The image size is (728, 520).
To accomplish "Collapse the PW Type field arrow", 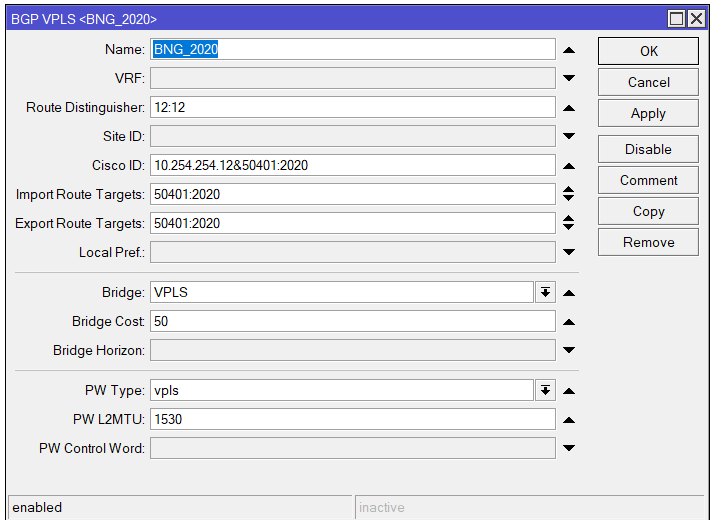I will pos(569,391).
